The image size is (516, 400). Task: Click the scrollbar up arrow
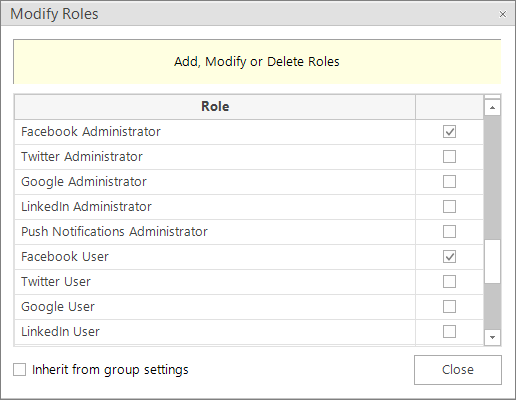[x=492, y=108]
